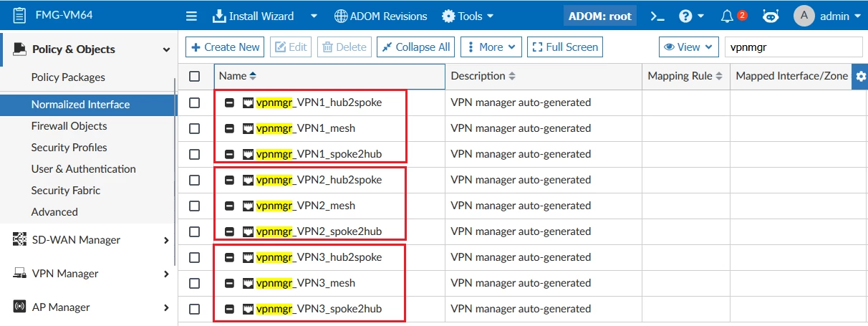This screenshot has height=326, width=868.
Task: Collapse the vpnmgr_VPN3_mesh row minus icon
Action: tap(229, 283)
